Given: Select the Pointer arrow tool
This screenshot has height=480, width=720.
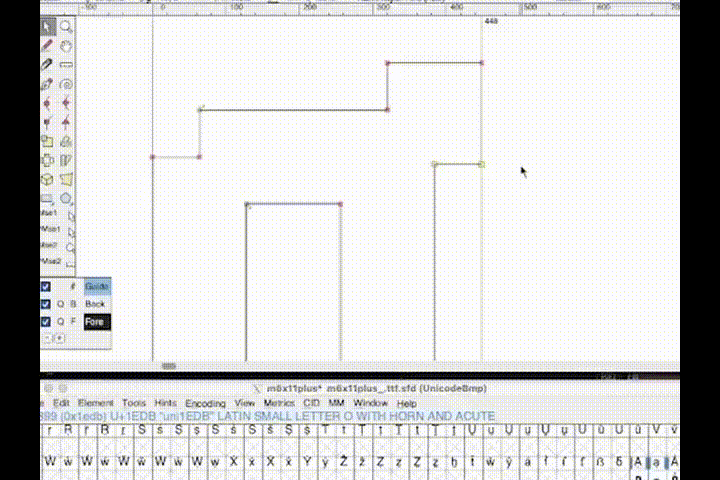Looking at the screenshot, I should click(48, 27).
